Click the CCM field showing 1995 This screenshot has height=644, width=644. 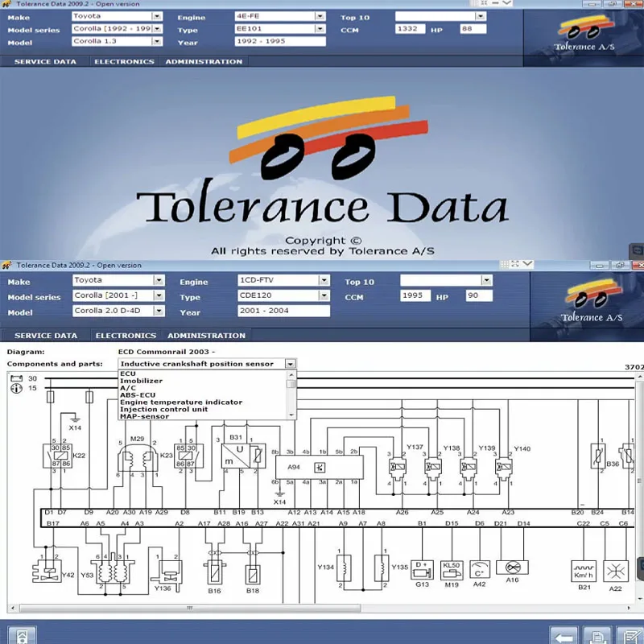pyautogui.click(x=415, y=295)
